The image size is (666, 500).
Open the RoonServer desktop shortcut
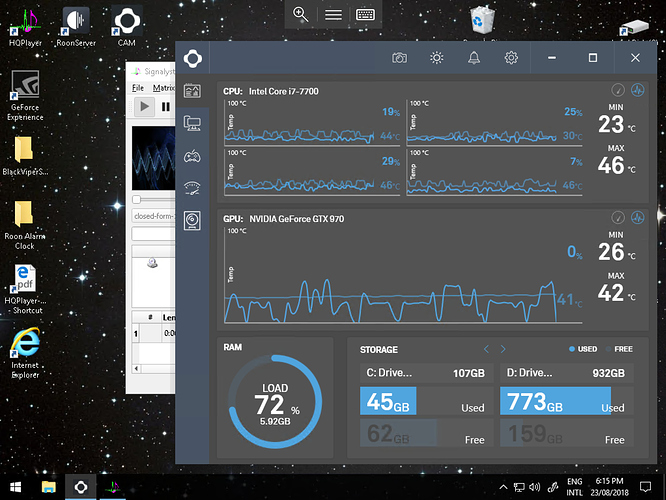pos(76,27)
